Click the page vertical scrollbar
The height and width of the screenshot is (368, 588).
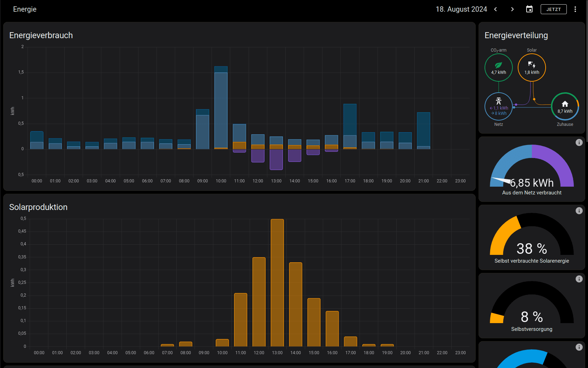pos(586,71)
